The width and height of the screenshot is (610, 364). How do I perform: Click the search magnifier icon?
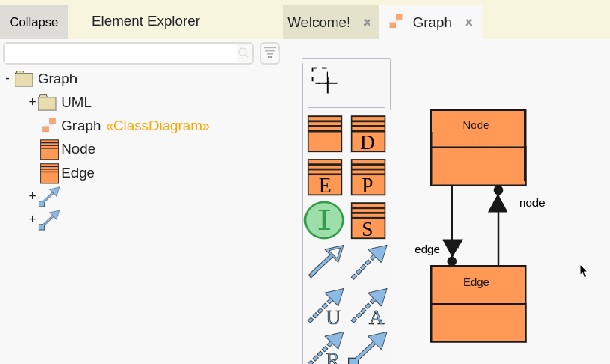pyautogui.click(x=243, y=53)
